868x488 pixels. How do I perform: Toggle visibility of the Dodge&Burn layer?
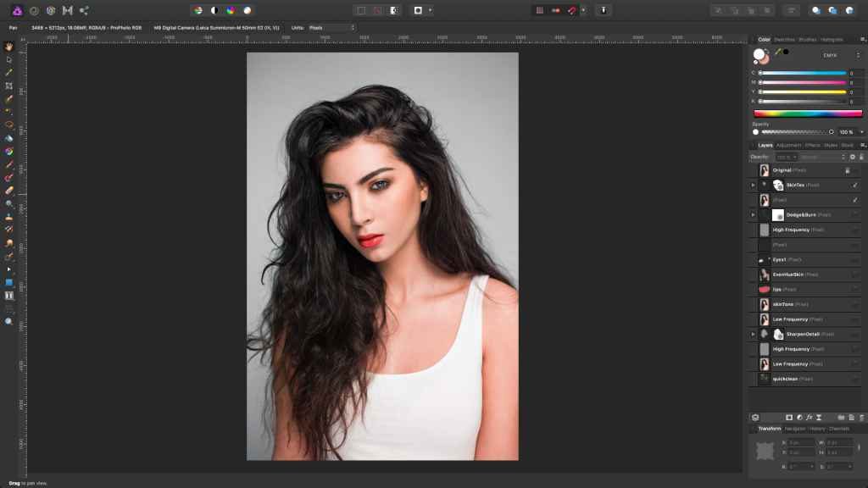(854, 214)
